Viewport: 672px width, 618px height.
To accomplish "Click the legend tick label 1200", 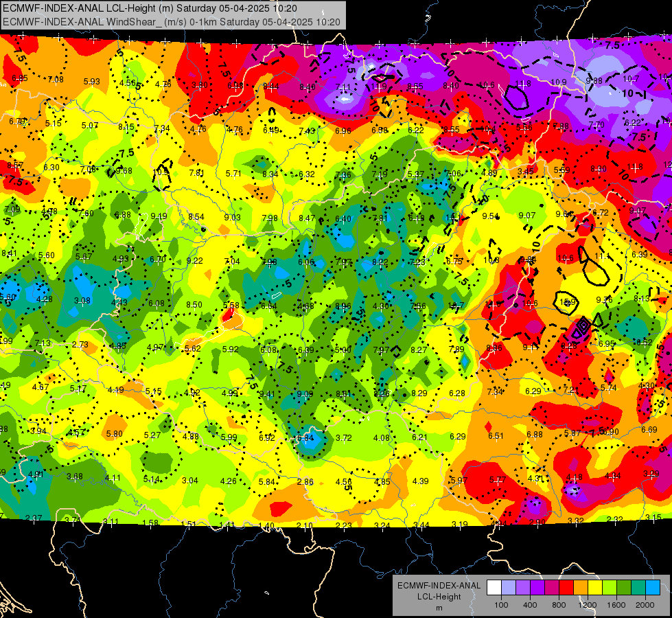I will [588, 605].
